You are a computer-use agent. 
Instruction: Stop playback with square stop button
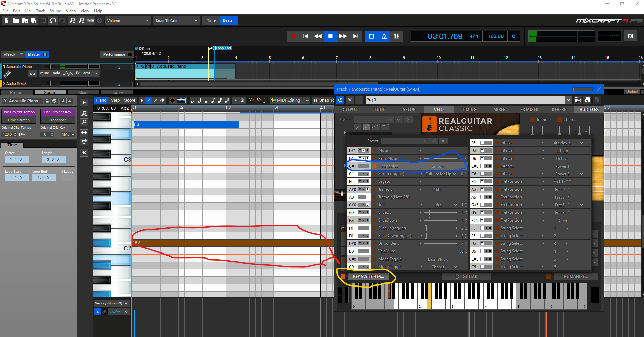click(330, 36)
